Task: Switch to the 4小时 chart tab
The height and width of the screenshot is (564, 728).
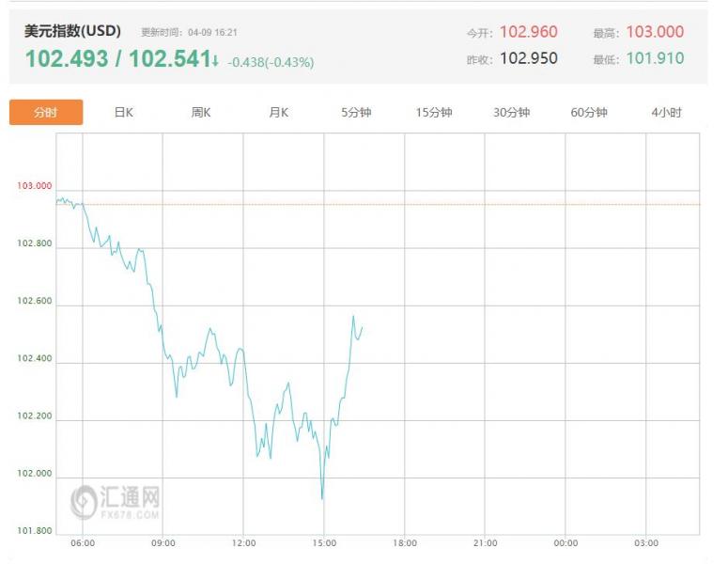Action: click(666, 113)
